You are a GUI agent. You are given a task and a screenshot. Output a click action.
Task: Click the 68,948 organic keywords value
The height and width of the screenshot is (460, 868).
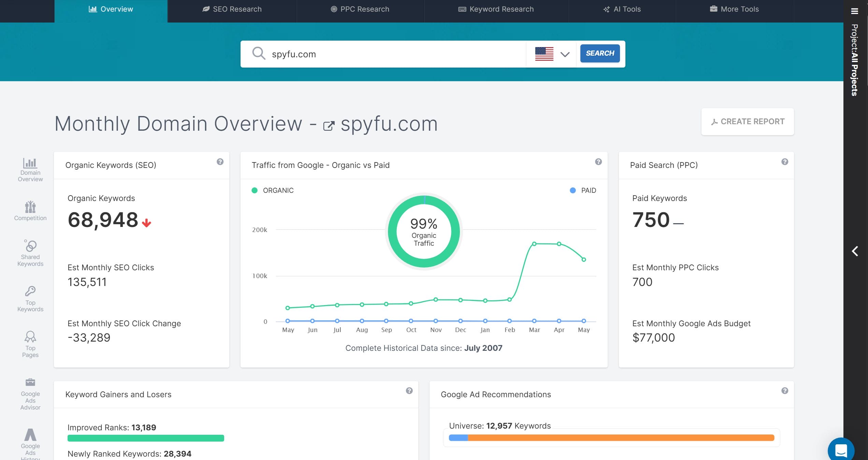(103, 219)
